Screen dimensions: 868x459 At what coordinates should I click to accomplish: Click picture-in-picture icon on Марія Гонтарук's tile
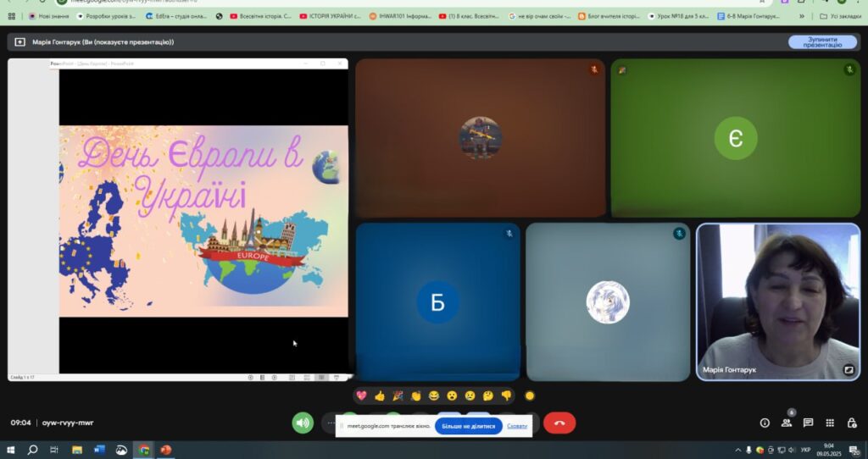tap(849, 370)
